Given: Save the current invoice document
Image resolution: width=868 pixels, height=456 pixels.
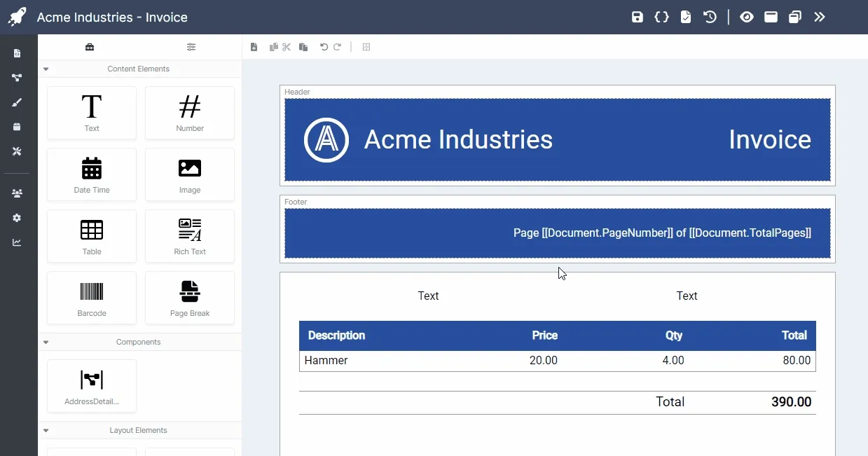Looking at the screenshot, I should 638,17.
